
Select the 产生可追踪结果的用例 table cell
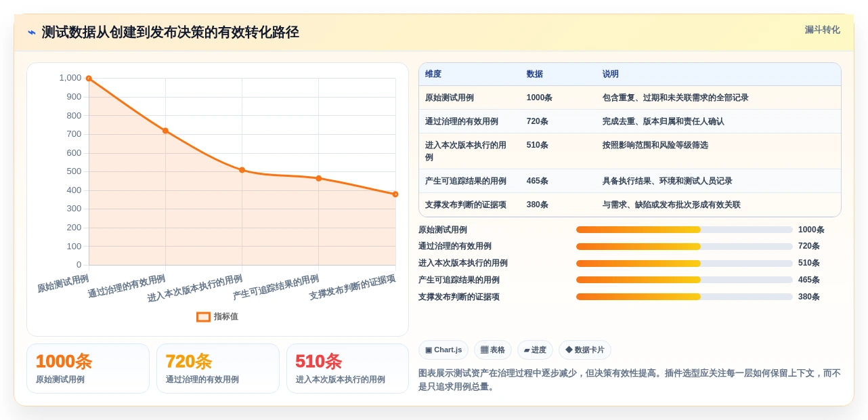point(466,181)
